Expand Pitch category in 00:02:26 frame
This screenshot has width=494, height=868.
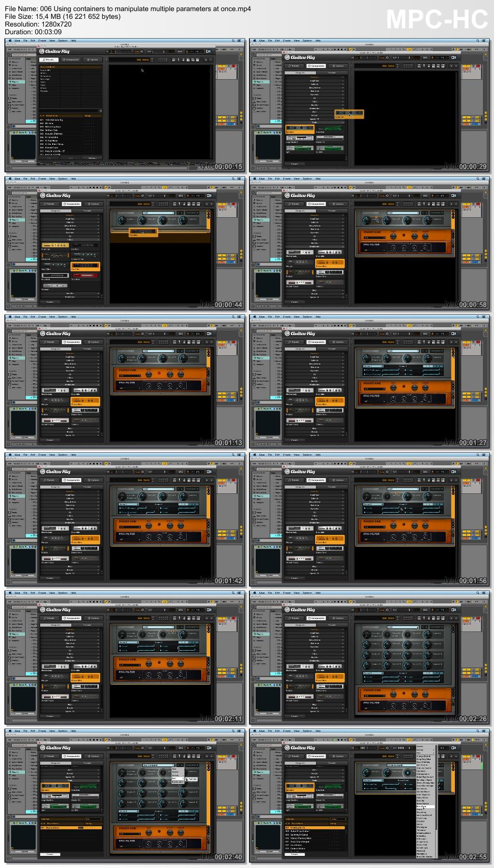click(x=315, y=704)
